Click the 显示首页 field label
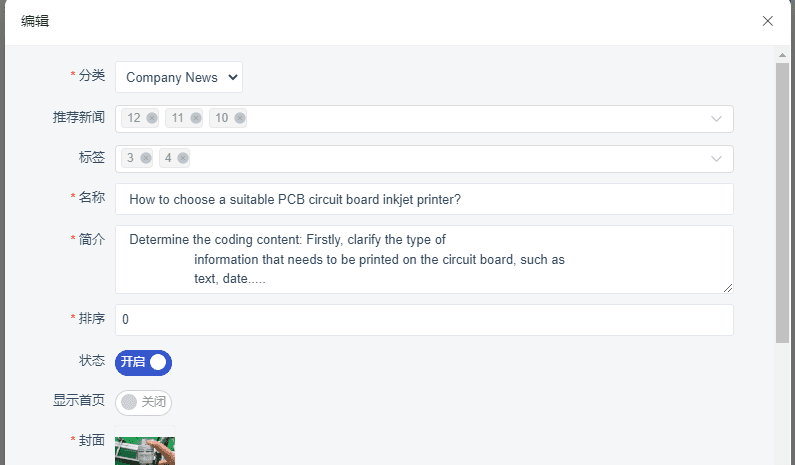This screenshot has width=795, height=465. pyautogui.click(x=79, y=401)
